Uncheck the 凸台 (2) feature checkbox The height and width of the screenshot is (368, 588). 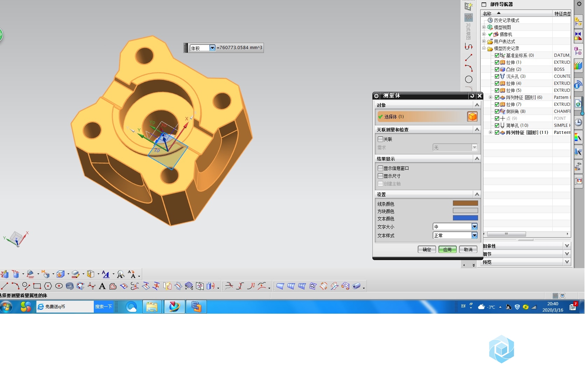[x=497, y=69]
